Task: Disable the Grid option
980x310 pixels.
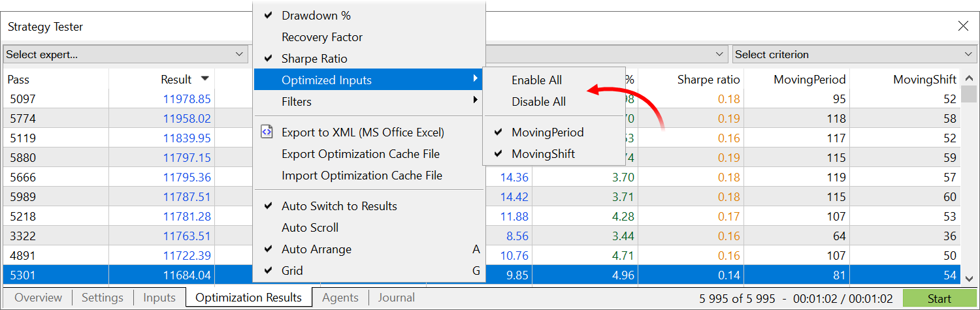Action: click(292, 271)
